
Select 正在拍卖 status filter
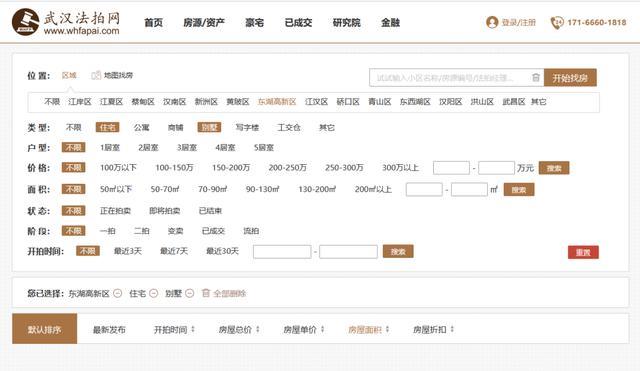point(116,211)
